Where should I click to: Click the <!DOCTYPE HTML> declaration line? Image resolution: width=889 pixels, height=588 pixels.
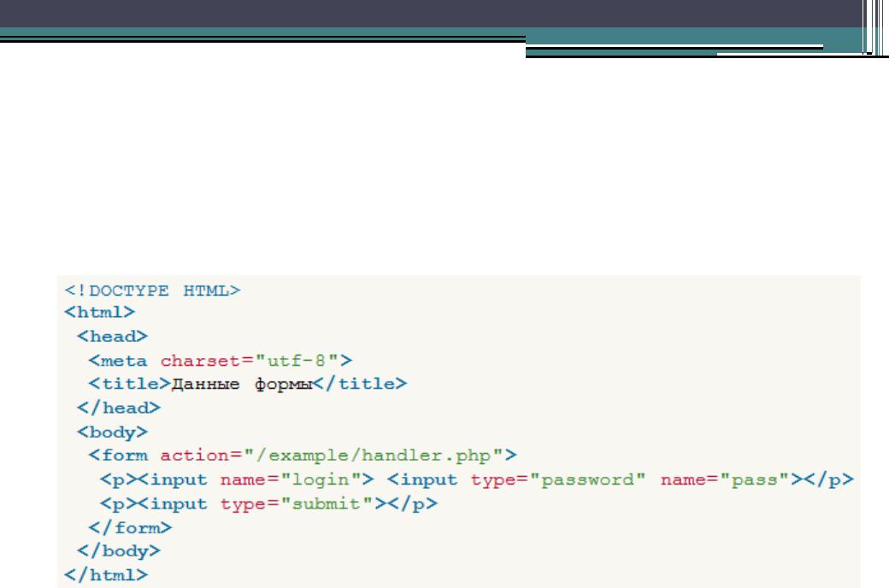[x=152, y=291]
